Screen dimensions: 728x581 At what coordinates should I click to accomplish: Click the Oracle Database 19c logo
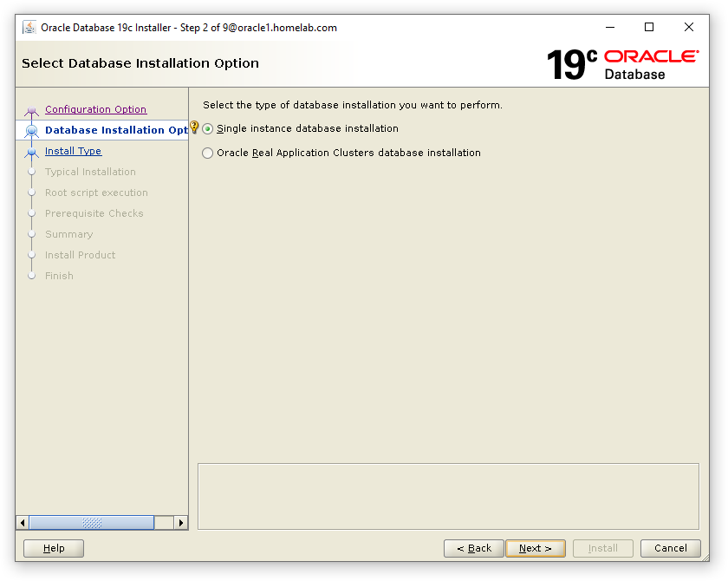coord(624,63)
